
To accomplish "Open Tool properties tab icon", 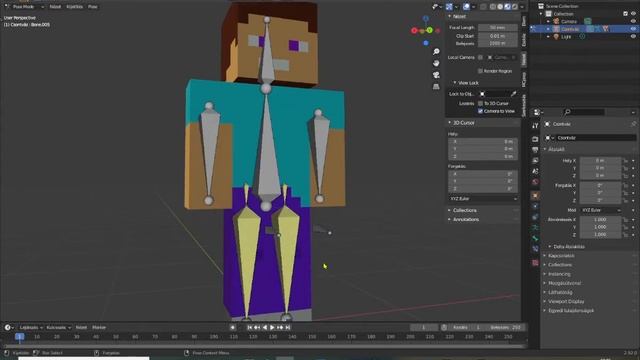I will [535, 126].
